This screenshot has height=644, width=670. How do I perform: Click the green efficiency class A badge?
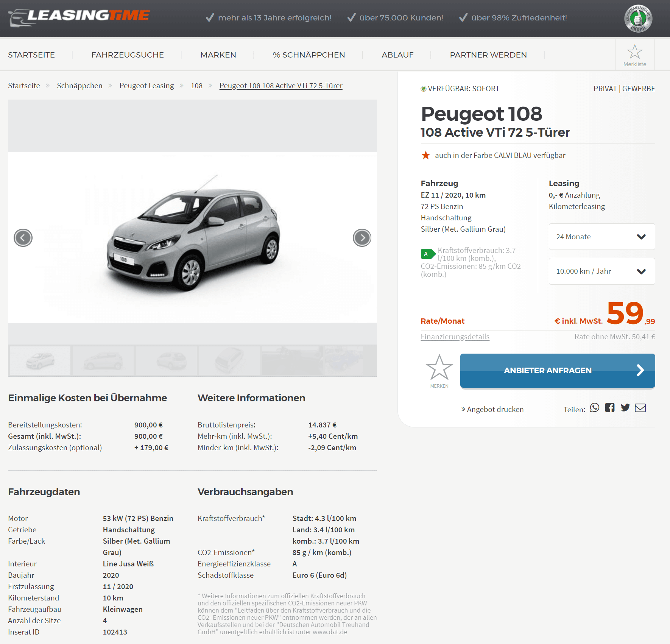(428, 254)
